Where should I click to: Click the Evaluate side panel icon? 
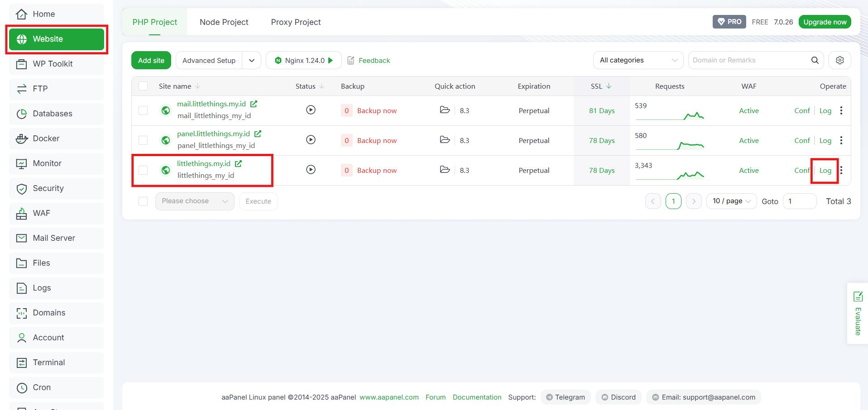click(858, 297)
